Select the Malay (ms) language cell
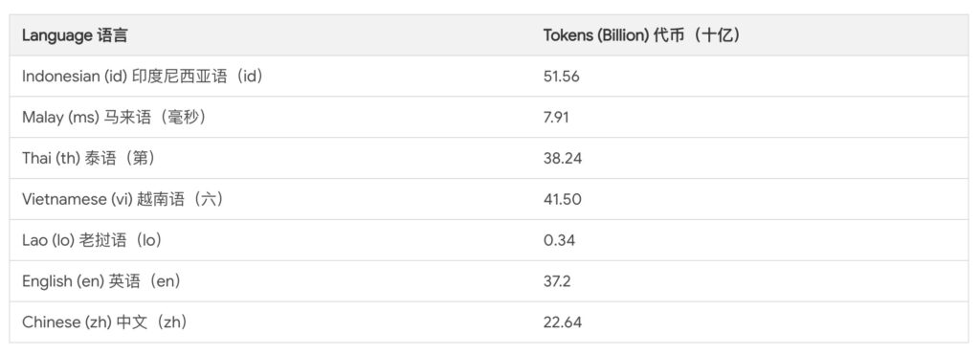Viewport: 980px width, 355px height. (x=114, y=118)
